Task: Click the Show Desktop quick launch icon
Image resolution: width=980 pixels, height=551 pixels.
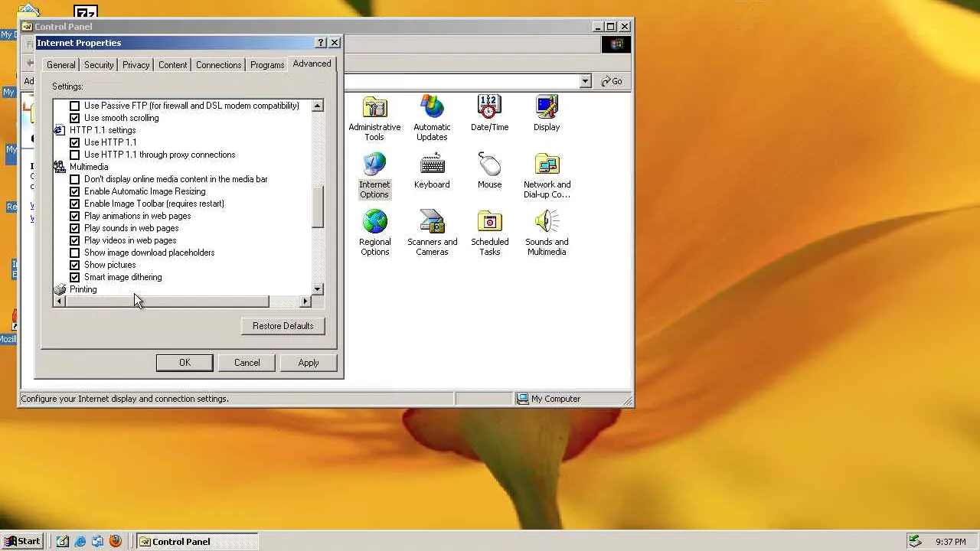Action: point(63,541)
